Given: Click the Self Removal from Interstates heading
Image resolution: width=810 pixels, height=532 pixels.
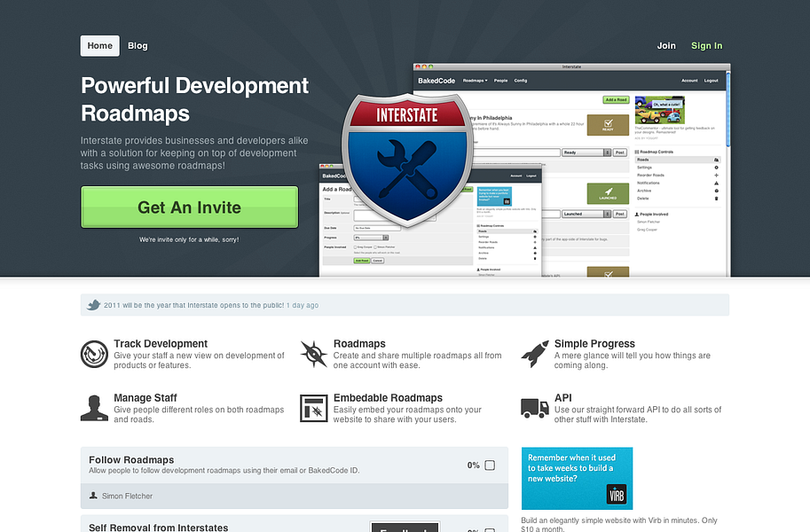Looking at the screenshot, I should pyautogui.click(x=158, y=528).
